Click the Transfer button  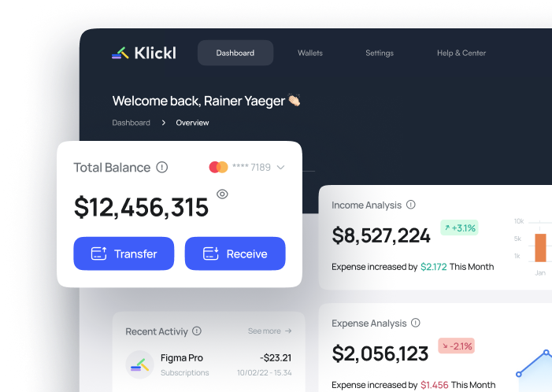point(124,253)
